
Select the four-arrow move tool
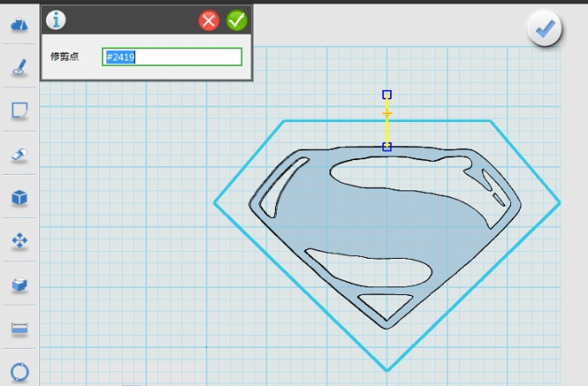click(x=20, y=241)
